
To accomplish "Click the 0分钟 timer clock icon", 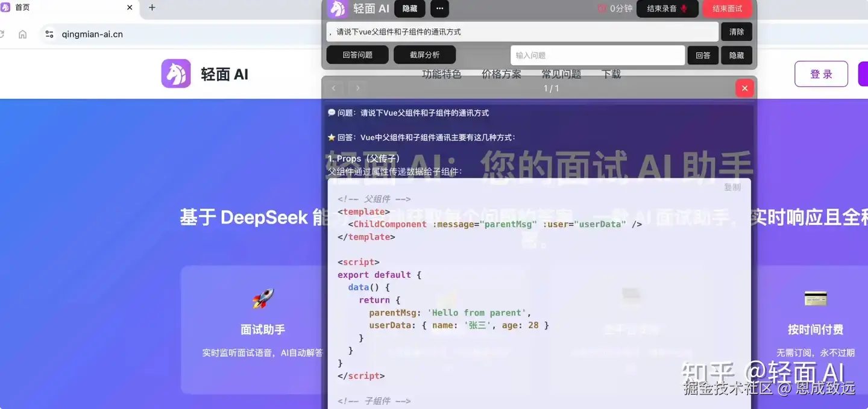I will click(602, 8).
